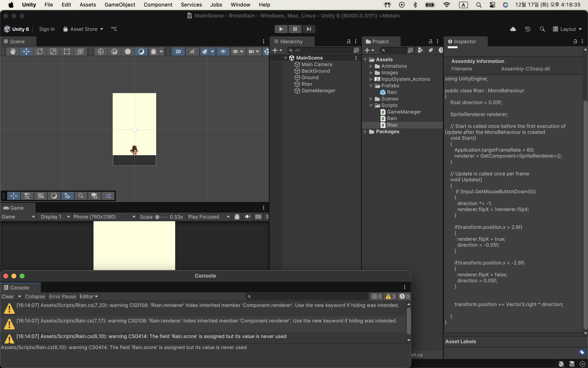Toggle 2D mode in Scene view

coord(178,51)
